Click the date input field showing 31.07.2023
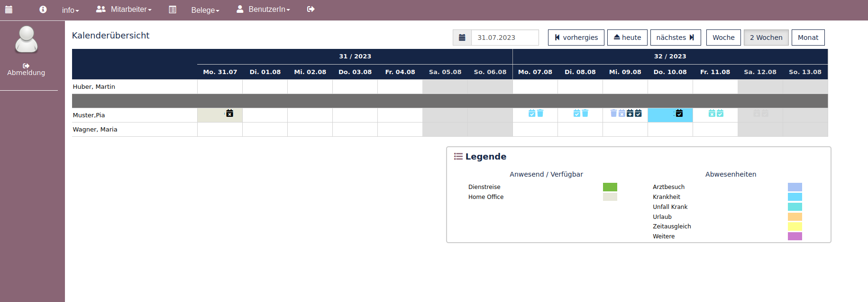This screenshot has width=868, height=302. pyautogui.click(x=505, y=38)
